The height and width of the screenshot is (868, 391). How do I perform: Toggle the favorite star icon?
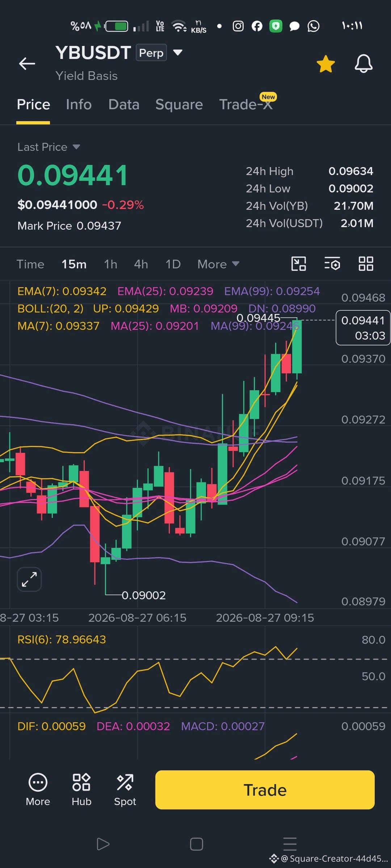click(x=325, y=64)
